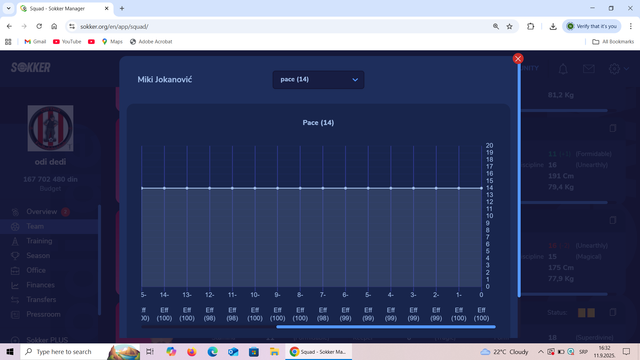This screenshot has height=360, width=640.
Task: Click the Sokker PLUS sidebar link
Action: 47,340
